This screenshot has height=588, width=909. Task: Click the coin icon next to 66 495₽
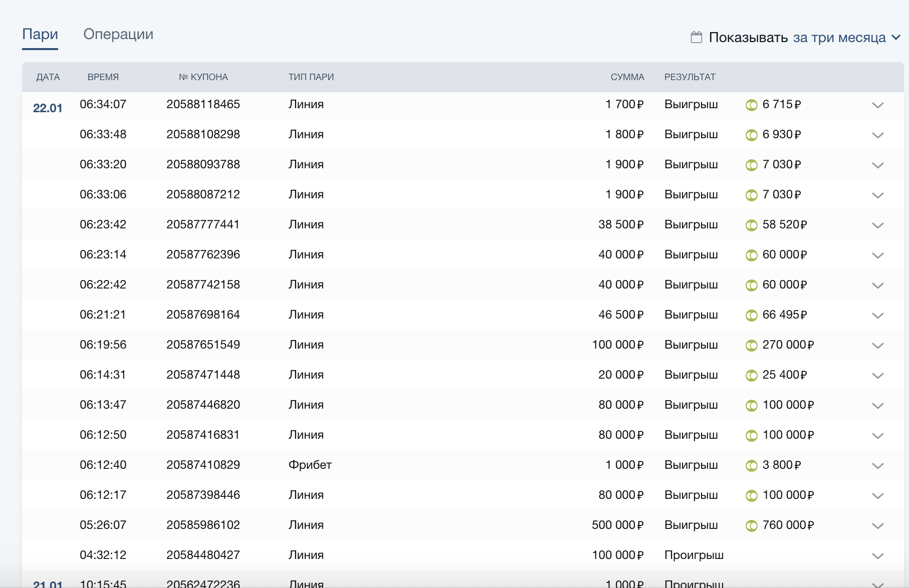751,316
